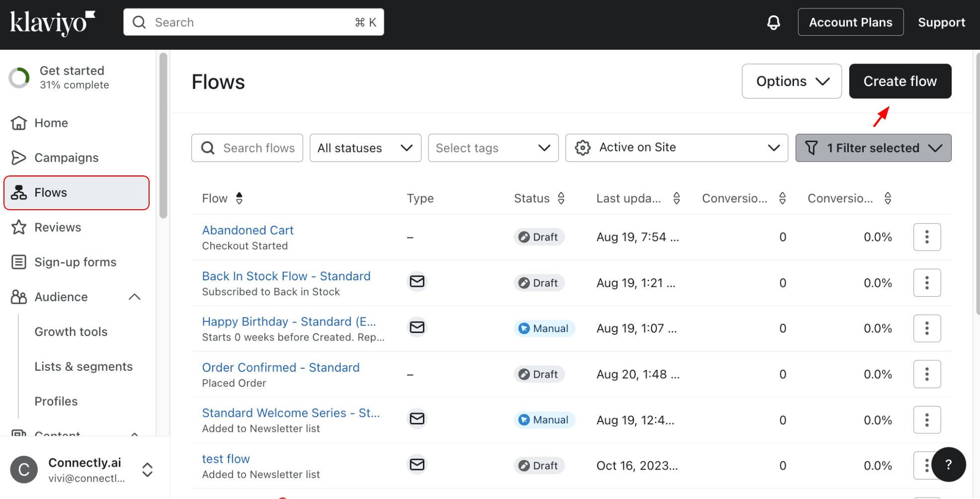Go to Reviews in sidebar
This screenshot has width=980, height=499.
click(x=77, y=227)
